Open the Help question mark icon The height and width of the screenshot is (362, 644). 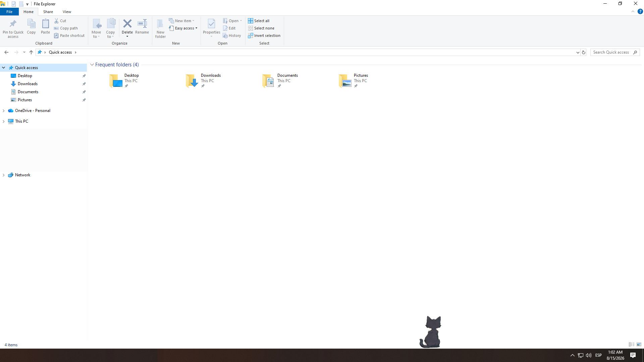pyautogui.click(x=640, y=11)
